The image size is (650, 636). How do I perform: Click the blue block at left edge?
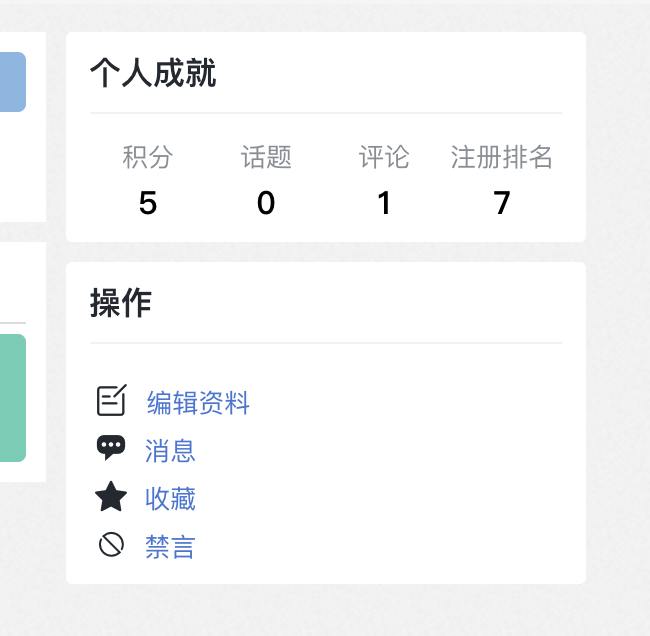click(12, 82)
